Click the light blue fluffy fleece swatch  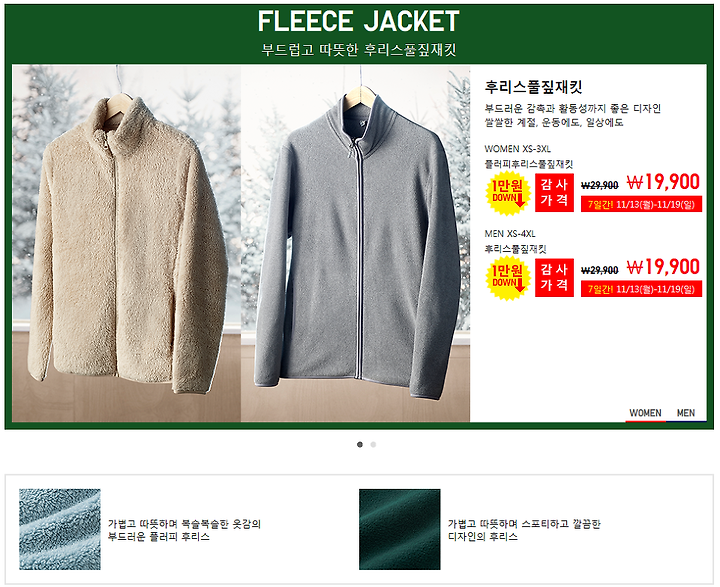coord(60,530)
